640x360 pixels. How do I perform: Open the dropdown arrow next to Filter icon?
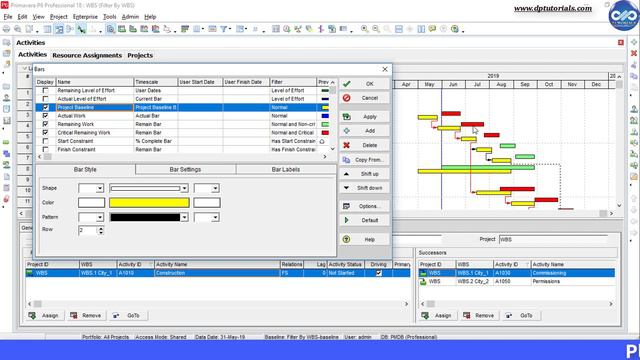[x=230, y=29]
